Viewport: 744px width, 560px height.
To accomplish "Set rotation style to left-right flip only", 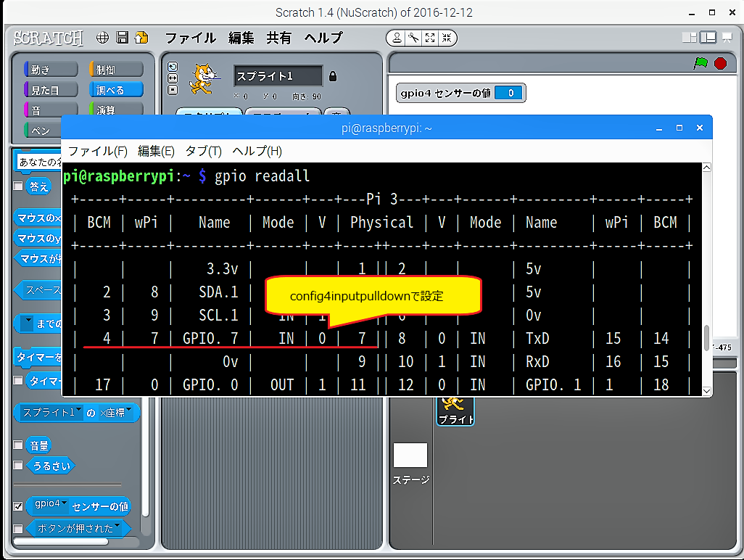I will [173, 78].
